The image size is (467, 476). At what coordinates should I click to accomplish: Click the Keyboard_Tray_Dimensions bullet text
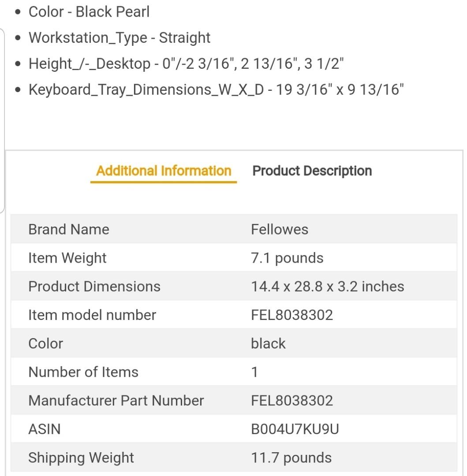pos(216,90)
